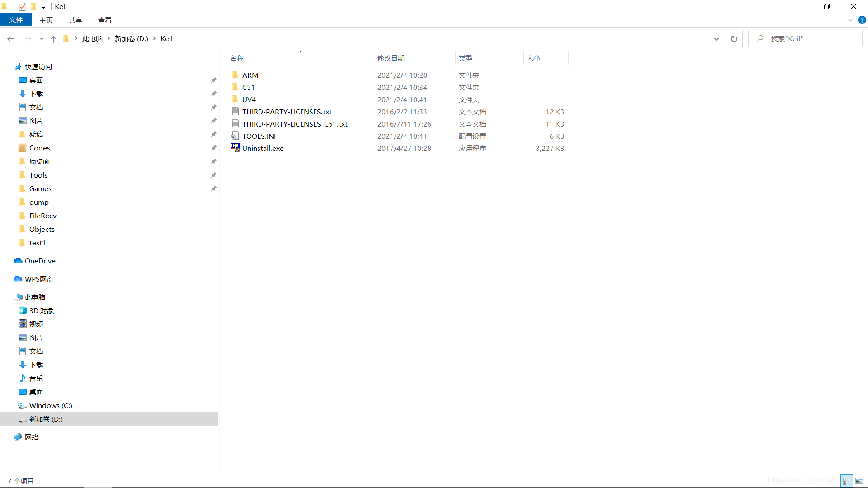
Task: Open the 残稿 folder in sidebar
Action: pos(36,134)
